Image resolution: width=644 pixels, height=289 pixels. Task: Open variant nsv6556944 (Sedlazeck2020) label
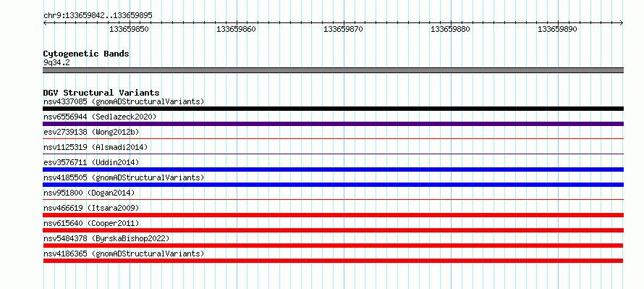click(100, 117)
